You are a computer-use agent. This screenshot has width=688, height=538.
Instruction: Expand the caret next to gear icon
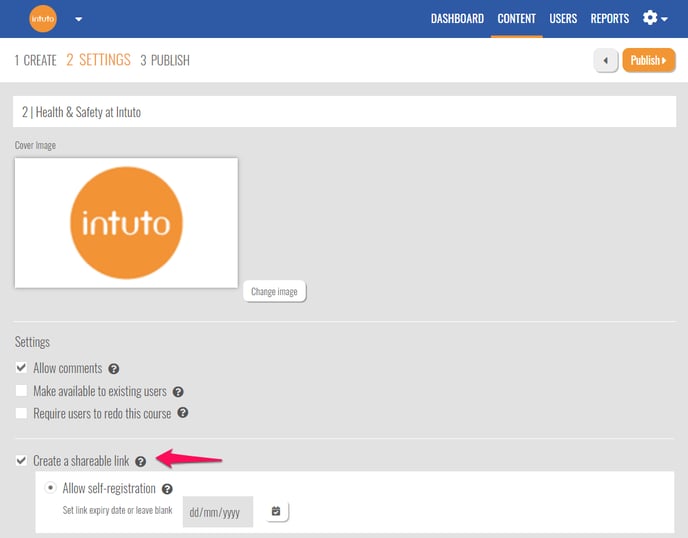(664, 19)
